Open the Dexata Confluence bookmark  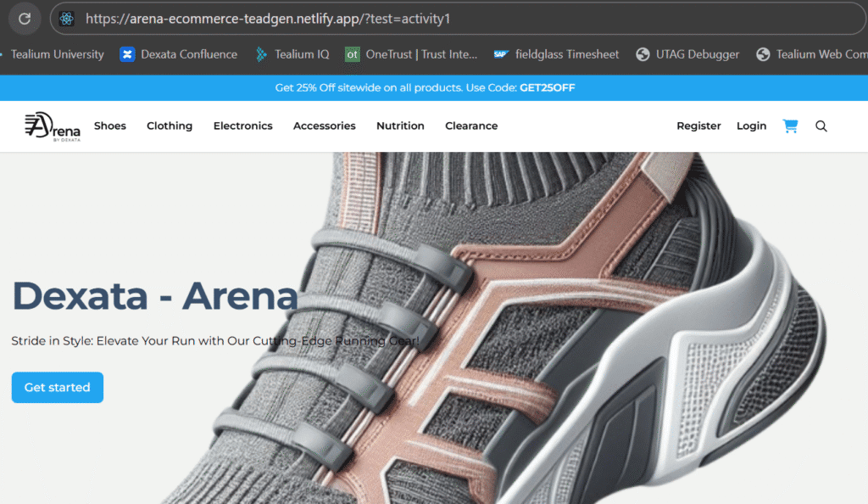pos(179,54)
